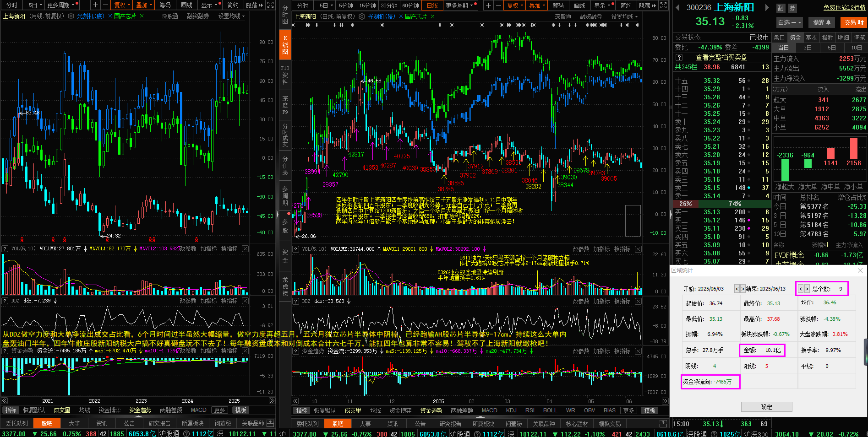Toggle 模板 button in right chart indicator bar

[650, 410]
